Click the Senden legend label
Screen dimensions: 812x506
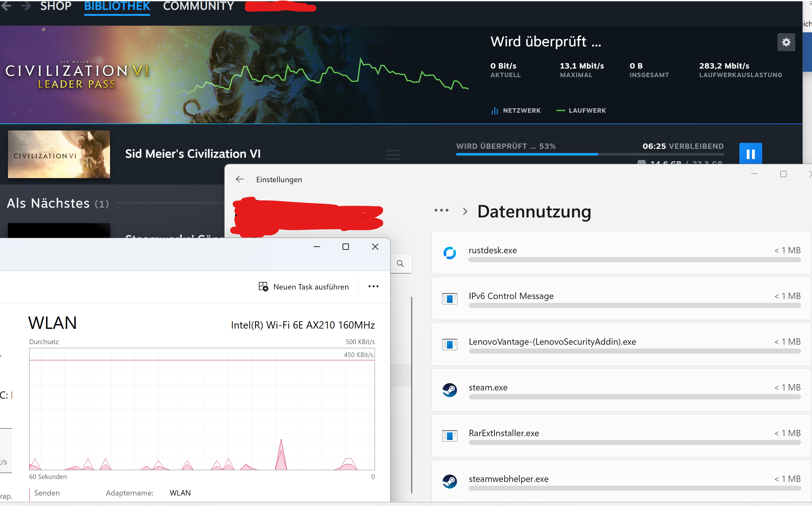tap(47, 493)
